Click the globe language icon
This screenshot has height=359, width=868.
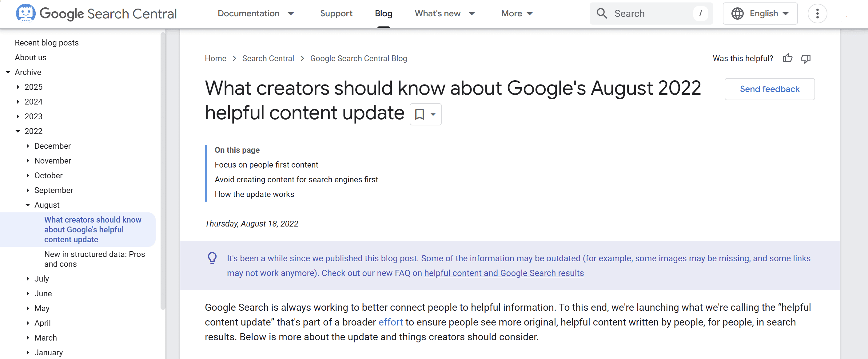click(737, 14)
